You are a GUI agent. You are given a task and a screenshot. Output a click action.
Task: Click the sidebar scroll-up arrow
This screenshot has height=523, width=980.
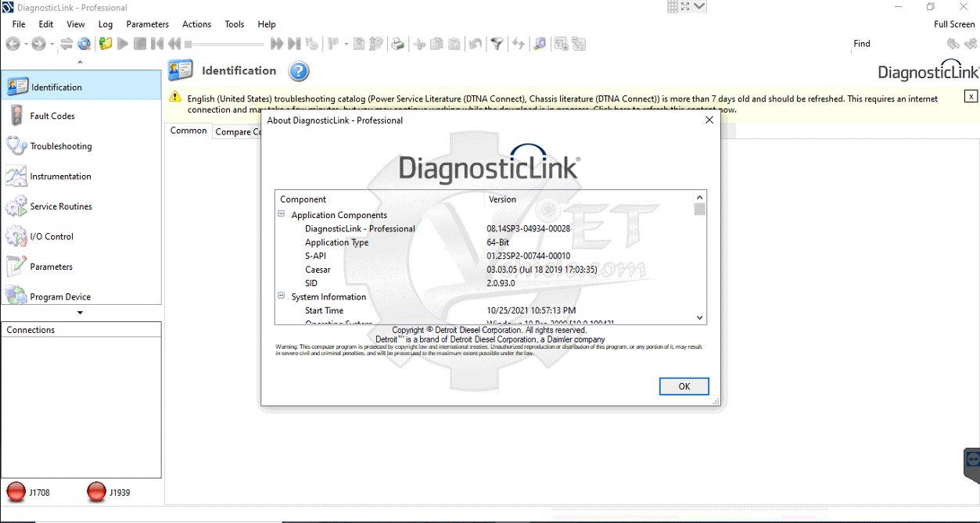(x=81, y=63)
